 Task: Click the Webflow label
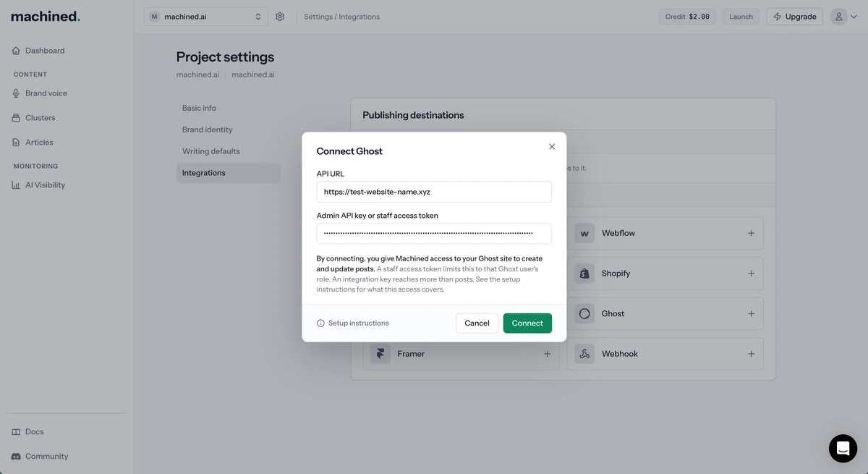coord(618,233)
